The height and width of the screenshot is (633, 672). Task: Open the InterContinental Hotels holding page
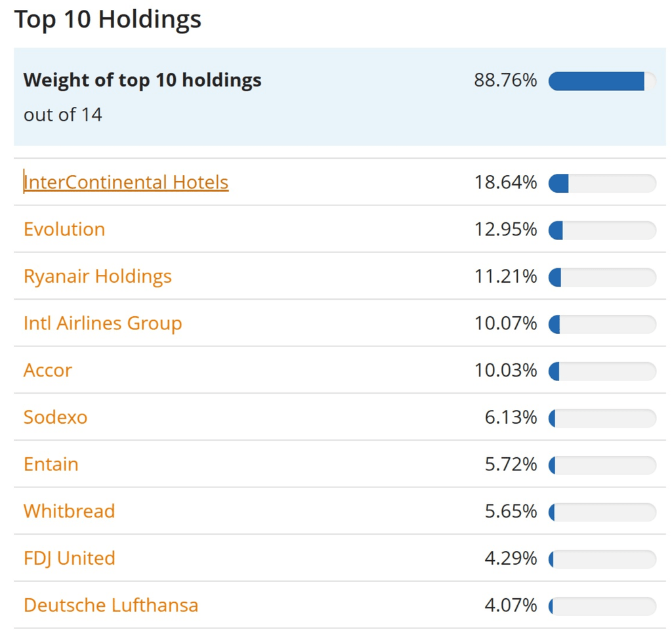pyautogui.click(x=125, y=182)
